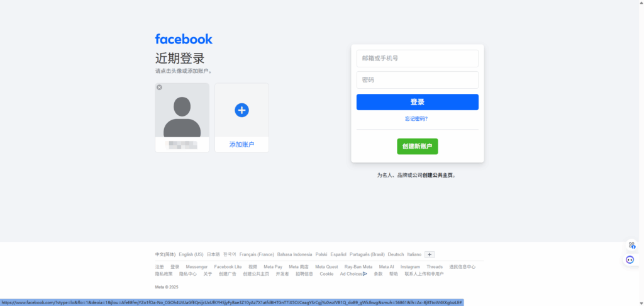Click the blue 登录 button

tap(418, 102)
